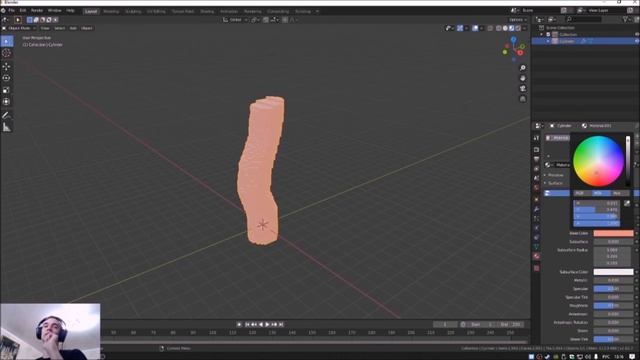Toggle proportional editing in header
The width and height of the screenshot is (640, 360).
pyautogui.click(x=285, y=20)
